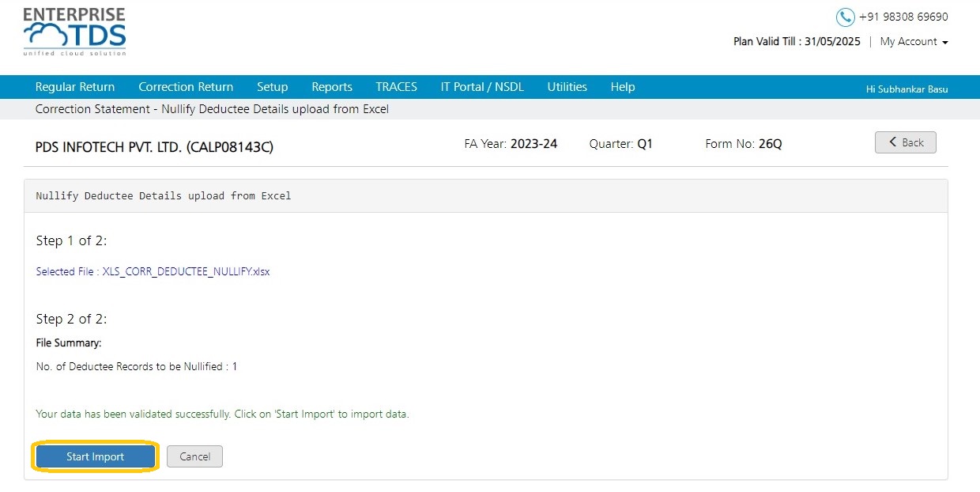Click the No. of Deductee Records to be Nullified line
Screen dimensions: 980x492
(137, 367)
